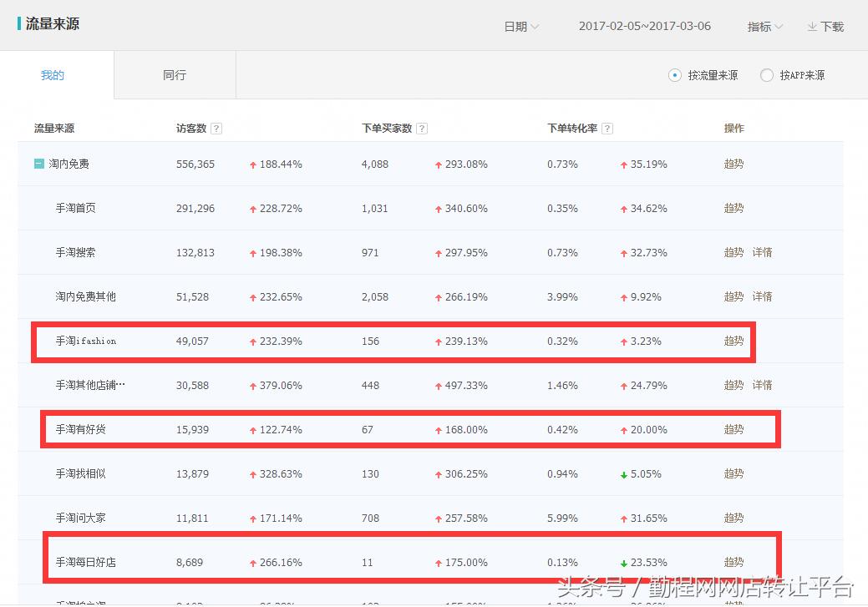Open 趋势 for the 手淘搜索 row

coord(733,252)
